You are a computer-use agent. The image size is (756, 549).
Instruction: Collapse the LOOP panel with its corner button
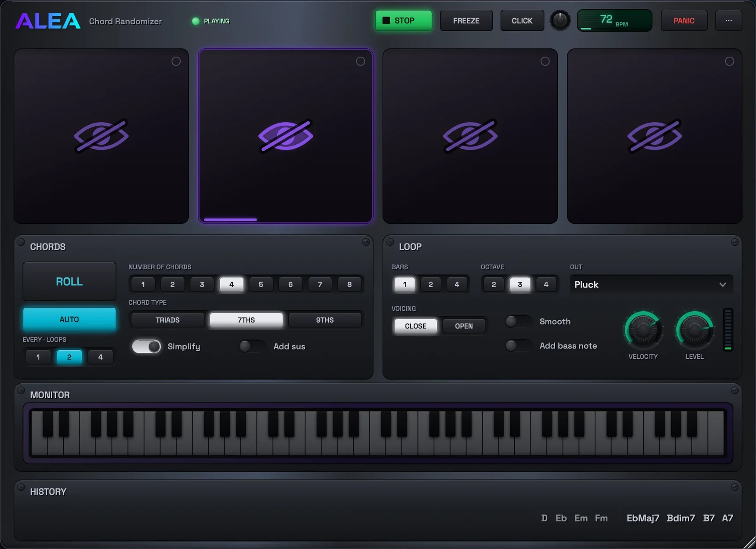(735, 242)
